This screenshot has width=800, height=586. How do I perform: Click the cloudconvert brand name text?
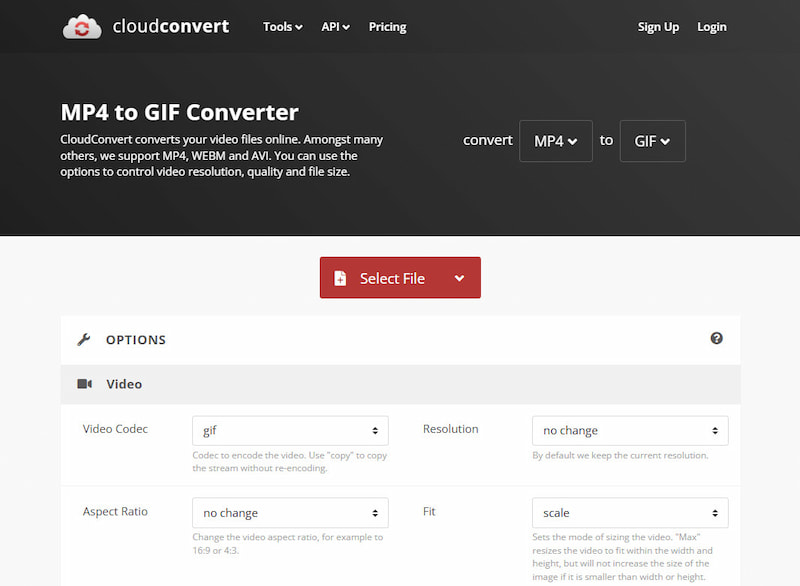pyautogui.click(x=171, y=26)
